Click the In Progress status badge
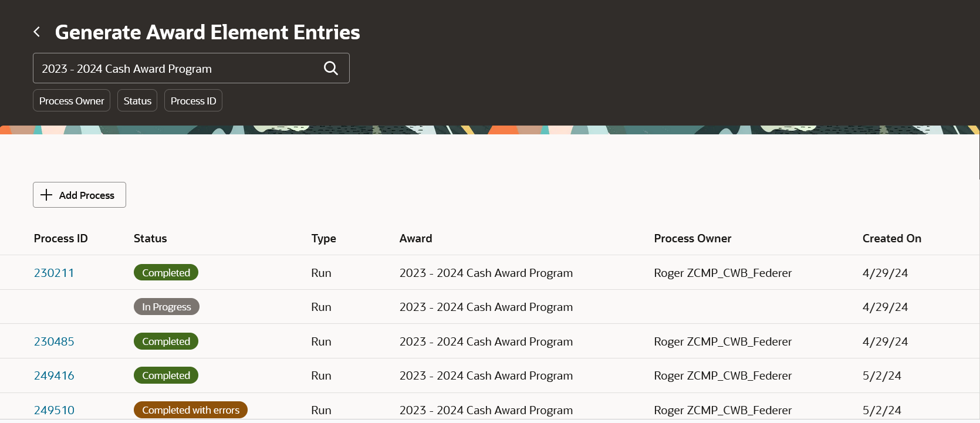 click(x=167, y=307)
